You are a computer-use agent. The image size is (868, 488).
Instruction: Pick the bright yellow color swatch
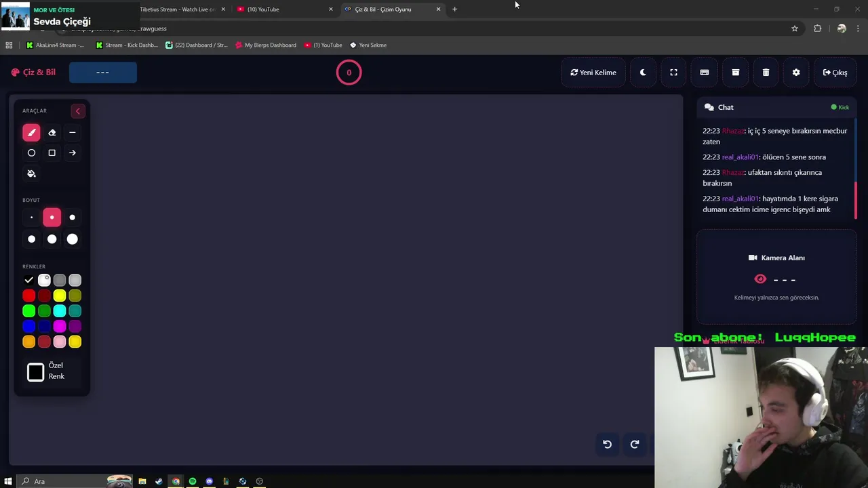pyautogui.click(x=60, y=296)
